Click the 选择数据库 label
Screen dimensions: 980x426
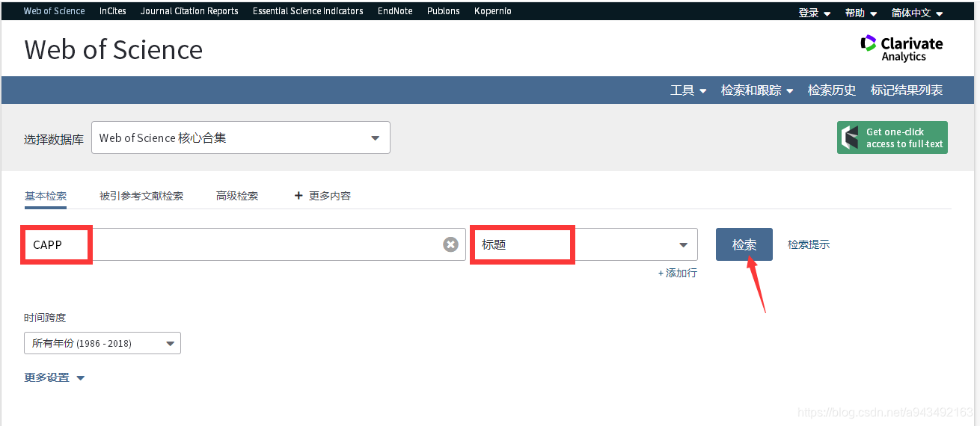point(54,140)
